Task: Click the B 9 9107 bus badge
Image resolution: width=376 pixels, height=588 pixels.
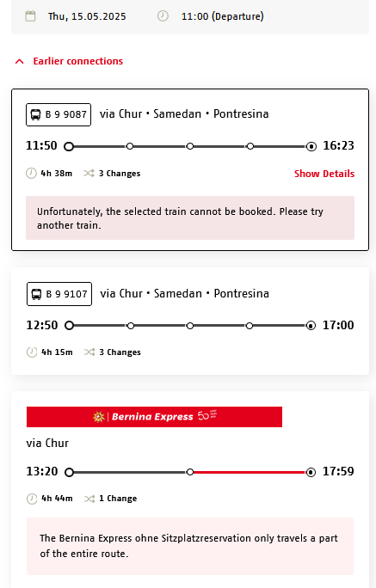Action: coord(59,294)
